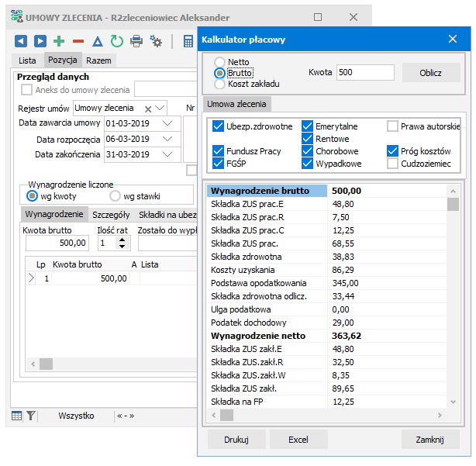Select Składka zdrowotna row value 38,83

343,257
